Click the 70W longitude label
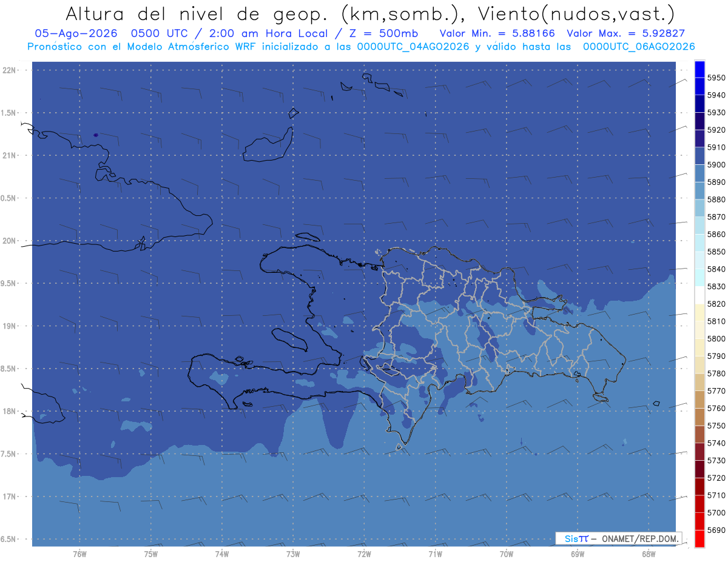728x562 pixels. (x=507, y=554)
